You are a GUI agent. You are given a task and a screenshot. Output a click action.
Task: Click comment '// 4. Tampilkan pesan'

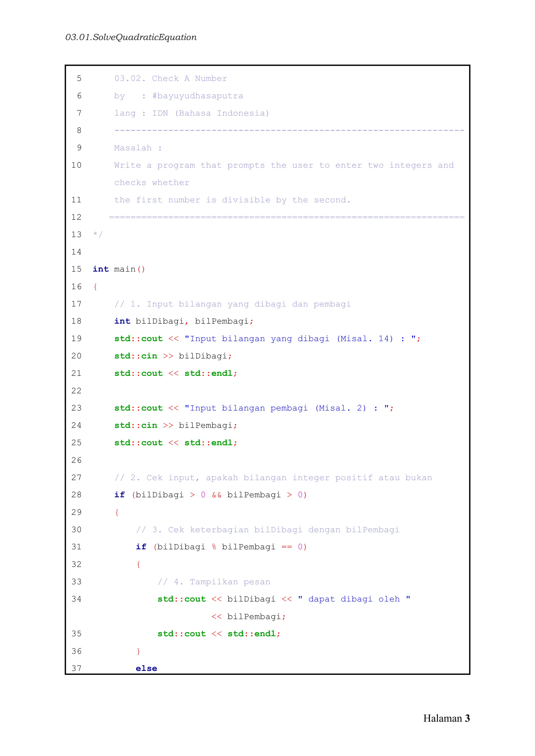pyautogui.click(x=214, y=582)
